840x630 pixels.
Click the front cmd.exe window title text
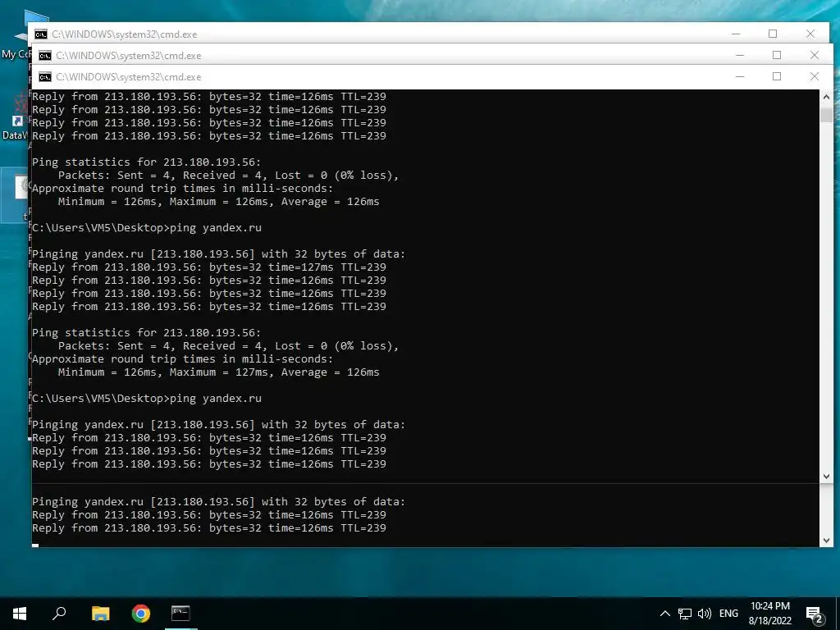point(129,77)
